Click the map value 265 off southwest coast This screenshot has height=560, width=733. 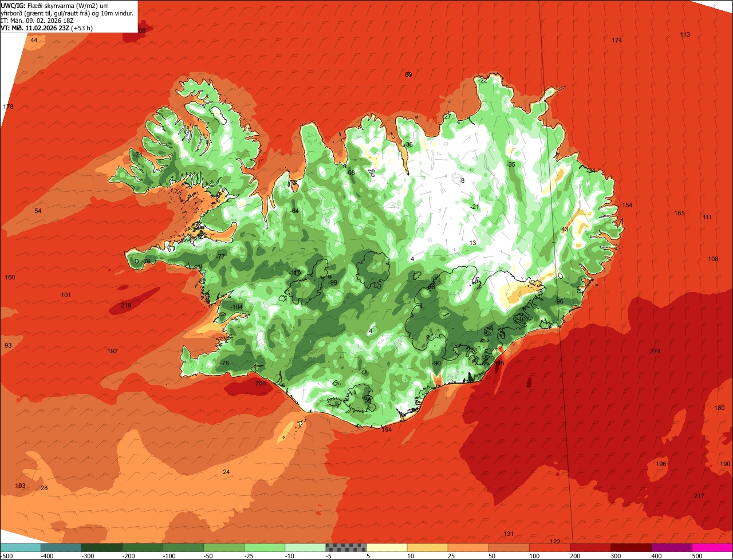(261, 383)
